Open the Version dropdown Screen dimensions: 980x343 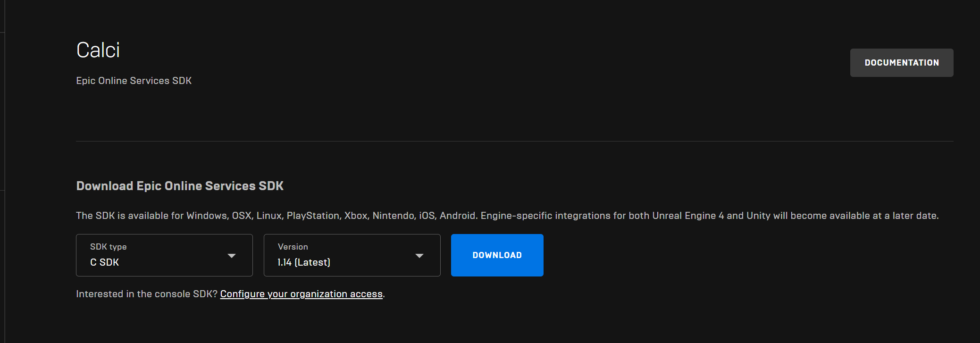coord(352,255)
